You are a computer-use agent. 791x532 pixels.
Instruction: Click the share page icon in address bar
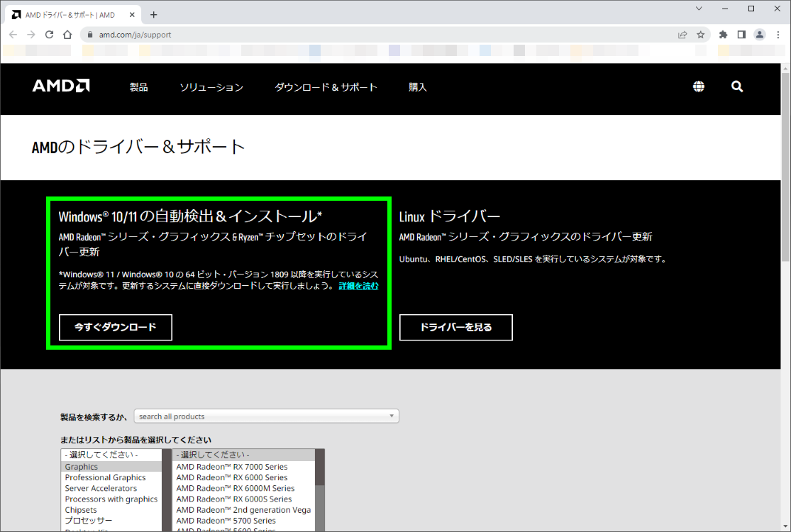[x=682, y=35]
